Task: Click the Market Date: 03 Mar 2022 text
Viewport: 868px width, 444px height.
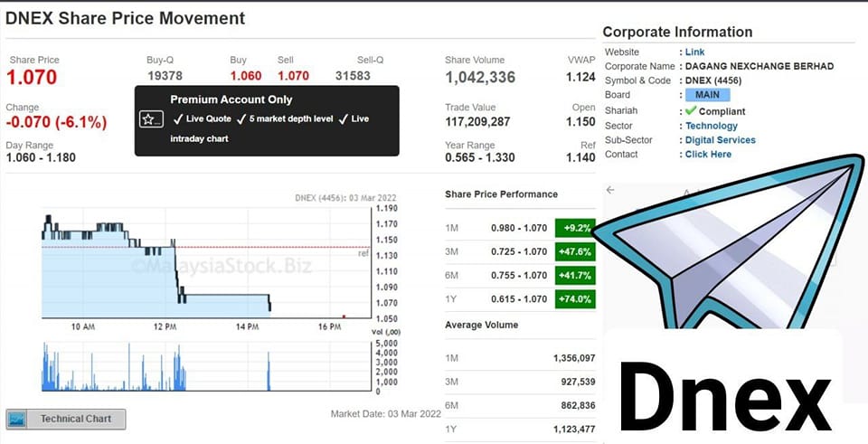Action: coord(386,413)
